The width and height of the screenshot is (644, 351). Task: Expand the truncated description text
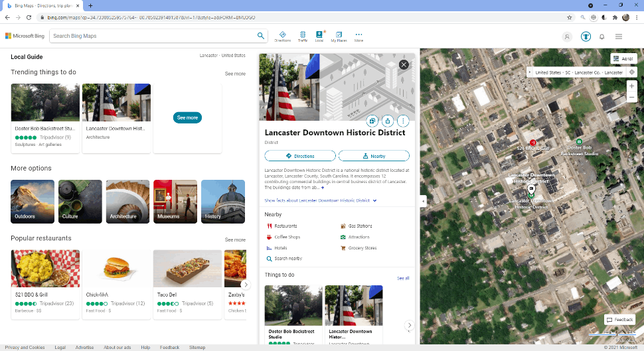pos(323,188)
